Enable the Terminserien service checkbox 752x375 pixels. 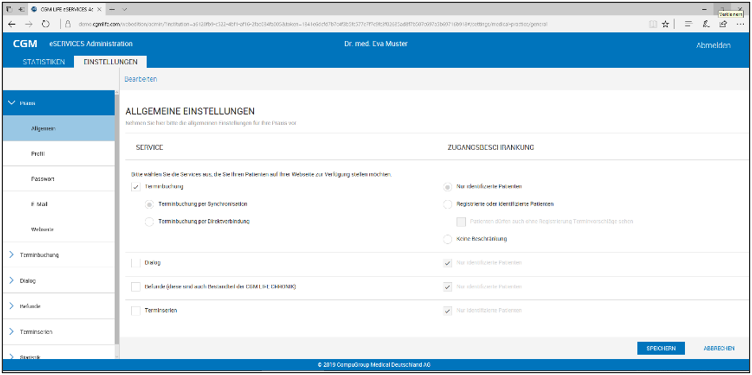point(136,311)
